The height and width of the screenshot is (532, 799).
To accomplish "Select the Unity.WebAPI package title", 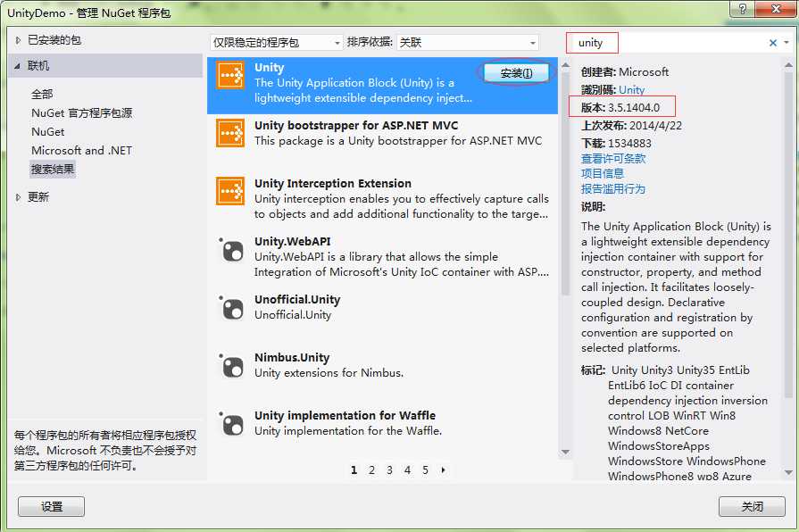I will pos(293,242).
